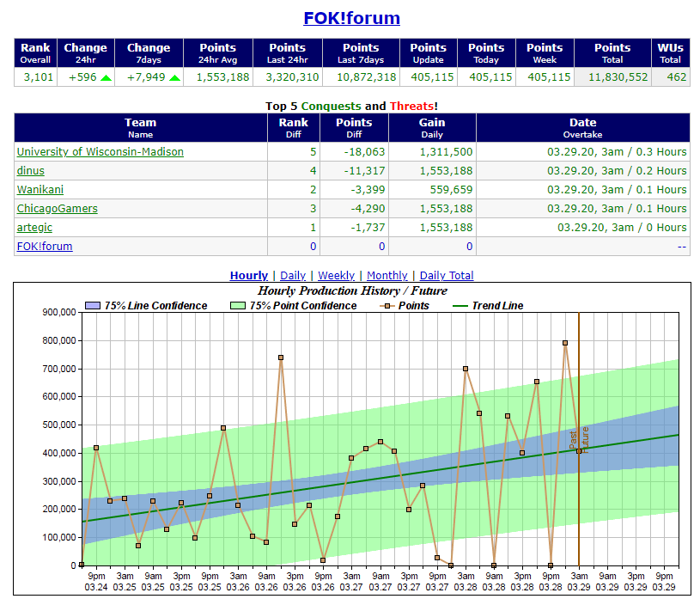Click the Points Last 24hr header
The image size is (700, 605).
pyautogui.click(x=288, y=53)
